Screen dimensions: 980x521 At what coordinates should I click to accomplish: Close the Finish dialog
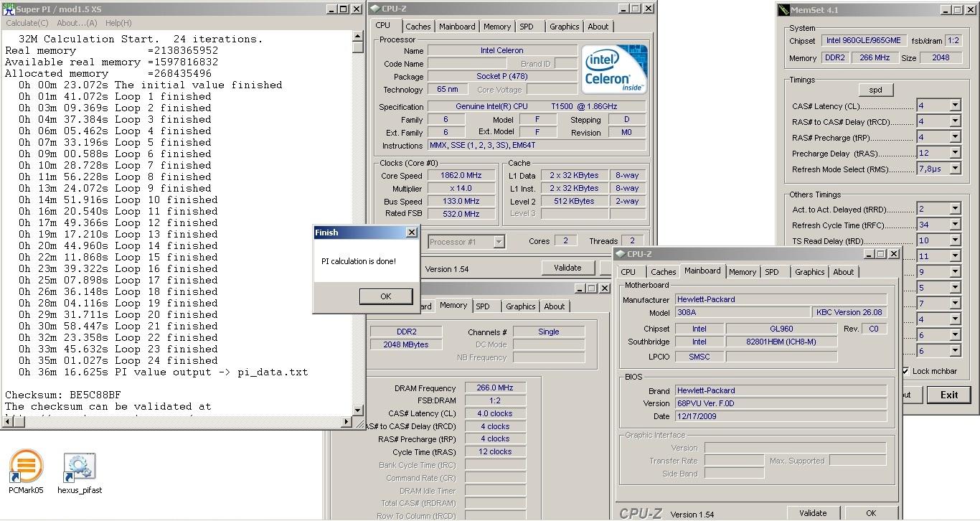(411, 233)
